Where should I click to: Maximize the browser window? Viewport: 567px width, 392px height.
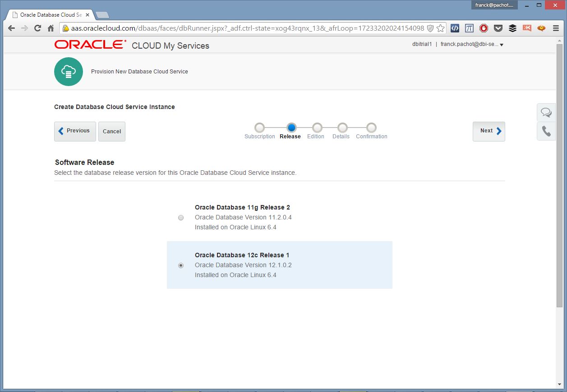click(539, 5)
